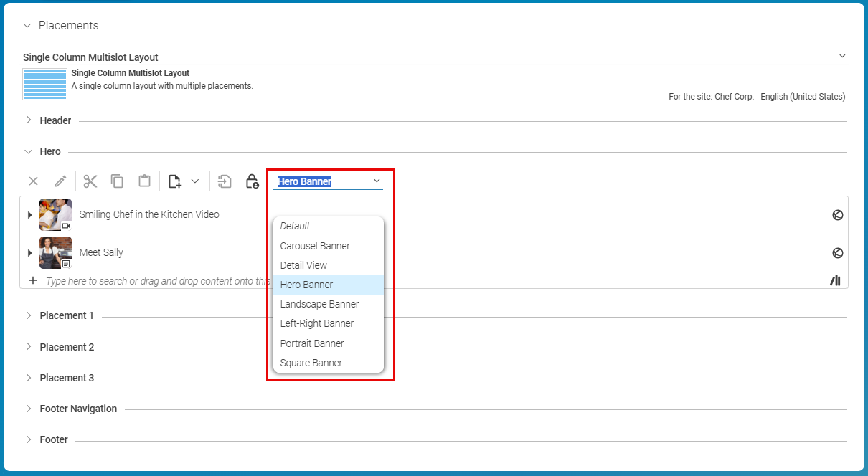Select the Carousel Banner option in the dropdown
This screenshot has width=868, height=476.
coord(315,245)
